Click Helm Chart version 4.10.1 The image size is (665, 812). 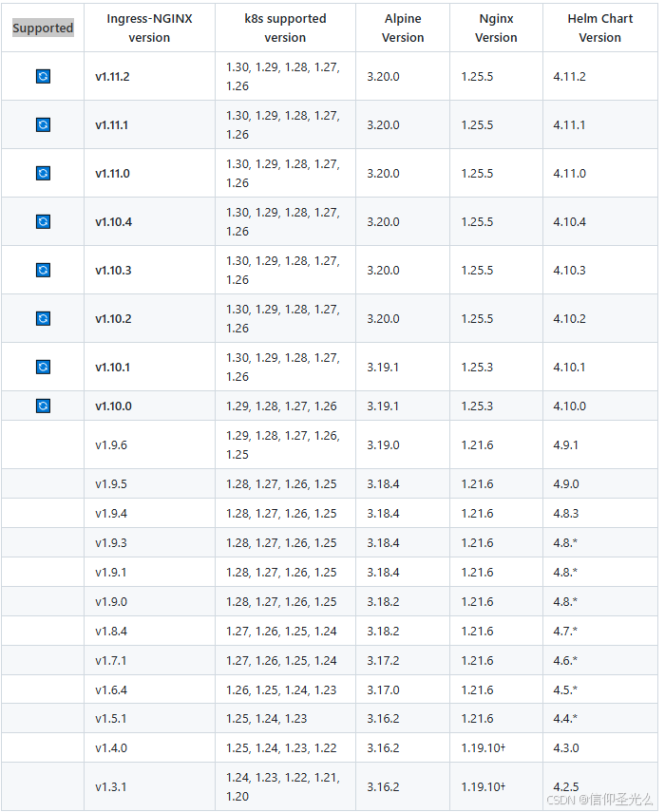click(x=569, y=368)
